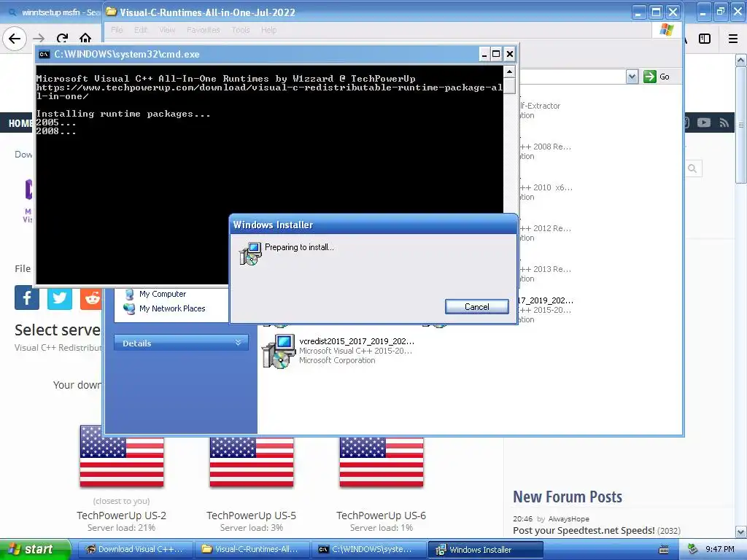Expand the Details panel in Explorer
Image resolution: width=747 pixels, height=560 pixels.
coord(181,343)
